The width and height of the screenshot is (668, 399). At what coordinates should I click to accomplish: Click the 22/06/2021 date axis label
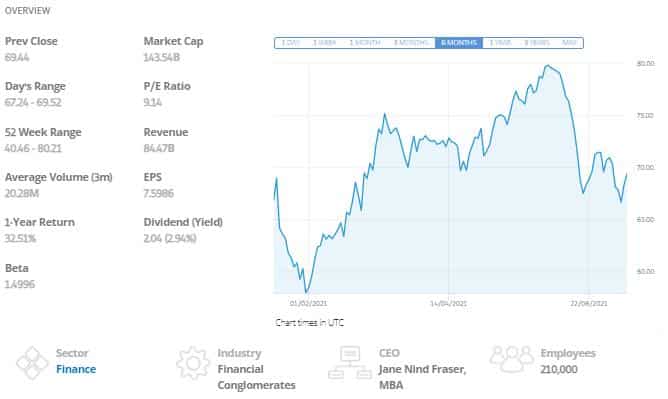pos(589,303)
